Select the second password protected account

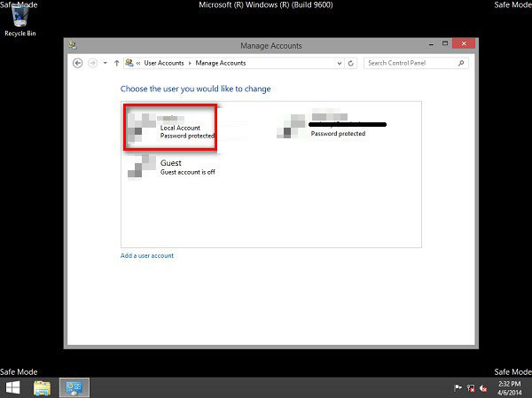(331, 124)
